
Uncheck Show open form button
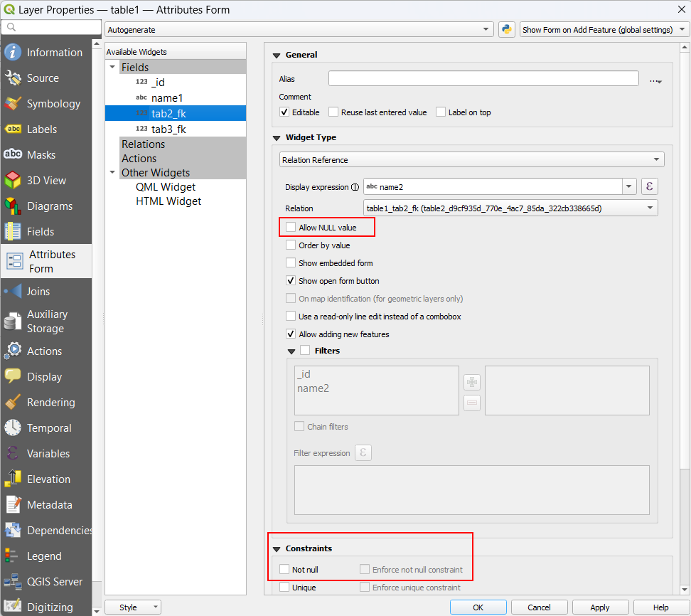point(291,281)
